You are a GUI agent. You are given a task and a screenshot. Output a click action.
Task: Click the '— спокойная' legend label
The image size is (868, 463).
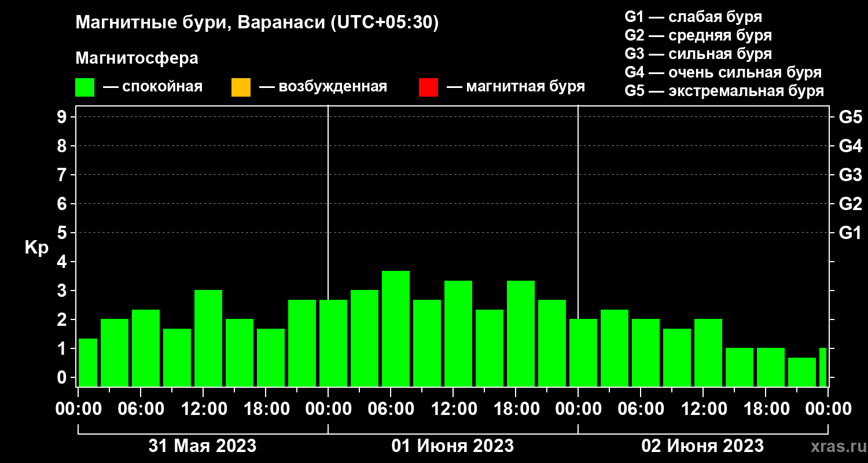click(x=153, y=87)
